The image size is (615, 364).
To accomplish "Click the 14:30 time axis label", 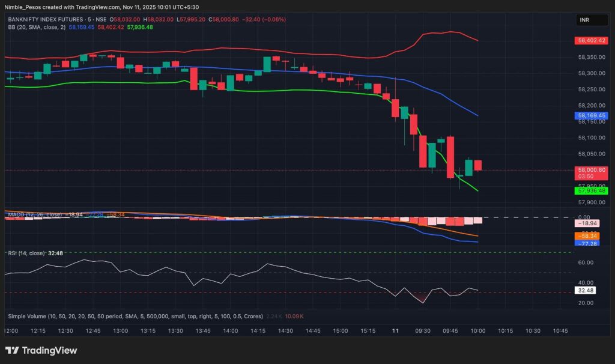I will click(285, 331).
